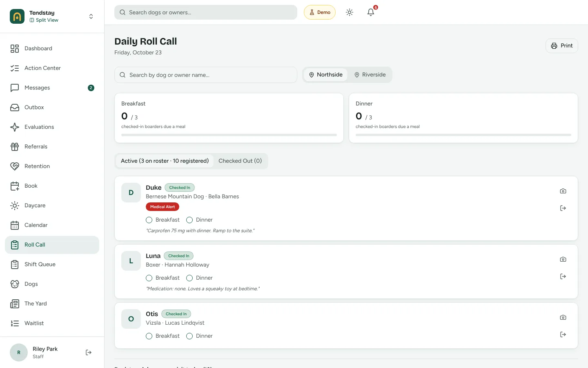Switch to the Checked Out tab

[x=240, y=161]
